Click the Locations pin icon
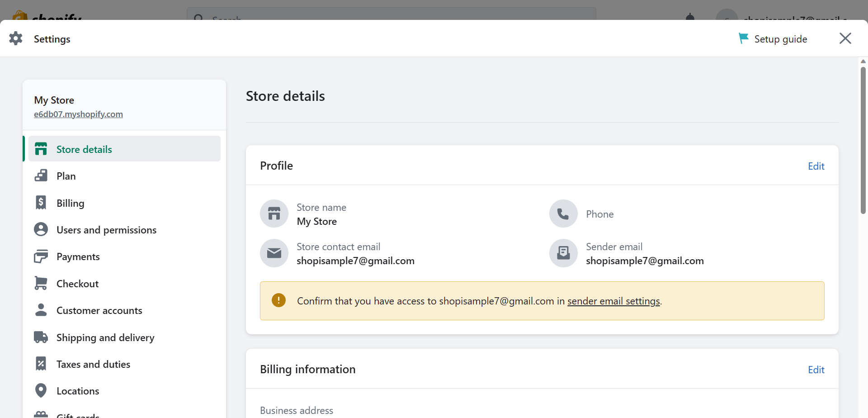The width and height of the screenshot is (868, 418). point(41,390)
